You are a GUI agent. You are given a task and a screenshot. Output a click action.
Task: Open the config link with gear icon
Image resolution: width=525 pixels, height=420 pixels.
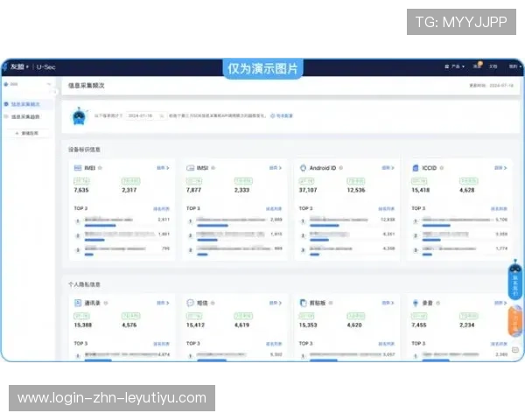coord(282,115)
